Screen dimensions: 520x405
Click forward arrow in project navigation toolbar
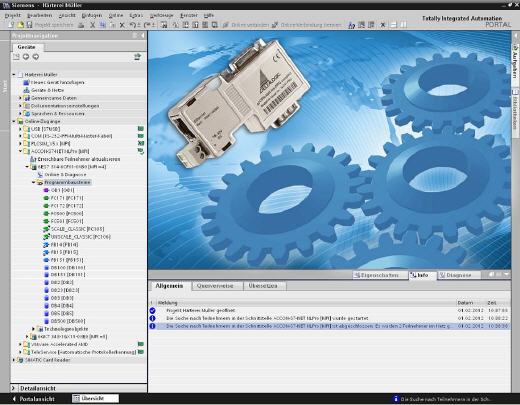pyautogui.click(x=36, y=57)
